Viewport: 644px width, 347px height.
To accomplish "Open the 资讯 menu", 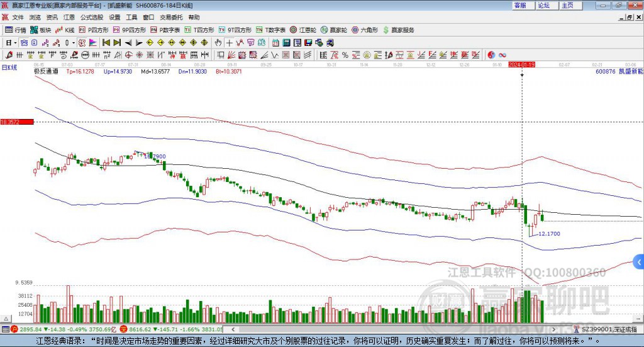I will [x=52, y=17].
